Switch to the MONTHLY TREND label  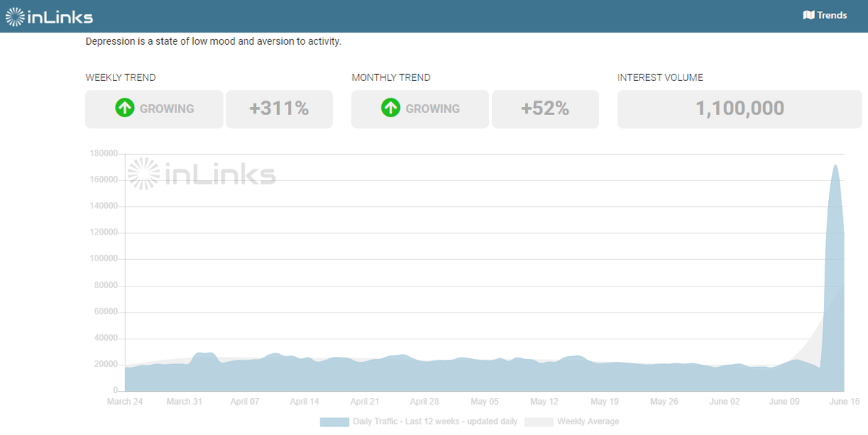pyautogui.click(x=391, y=77)
